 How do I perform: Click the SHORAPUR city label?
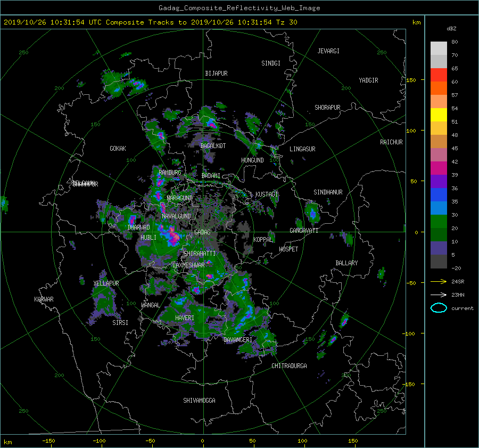tap(327, 108)
